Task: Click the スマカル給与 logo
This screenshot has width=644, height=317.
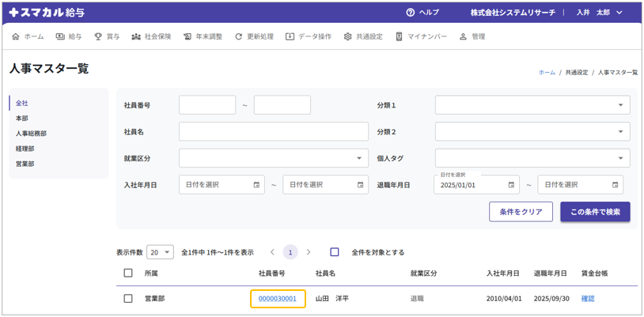Action: click(x=46, y=13)
